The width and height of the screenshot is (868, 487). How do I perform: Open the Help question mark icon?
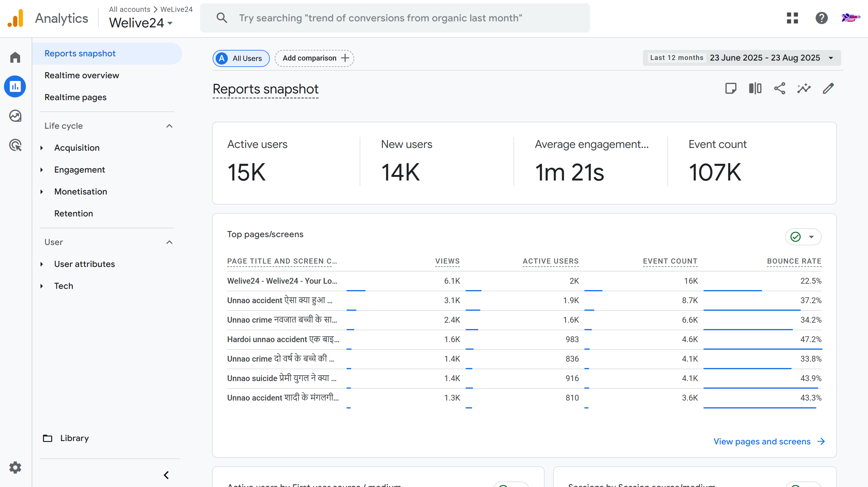(821, 18)
